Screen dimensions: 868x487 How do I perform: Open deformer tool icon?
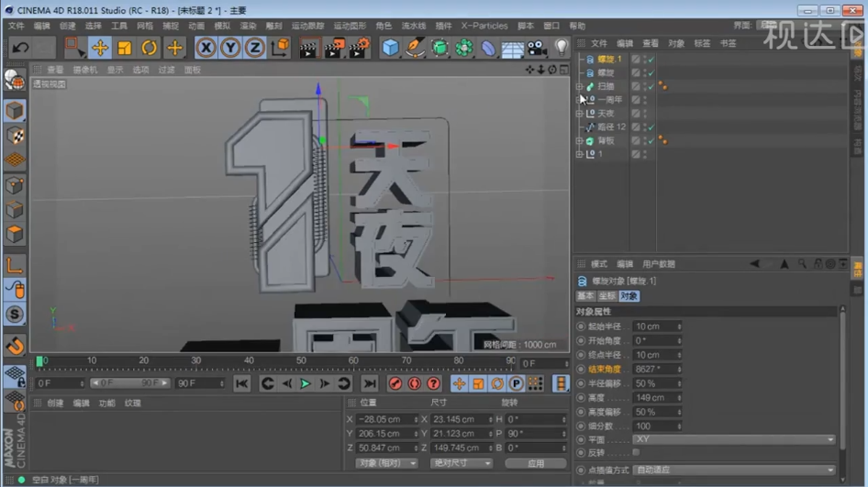pos(488,48)
